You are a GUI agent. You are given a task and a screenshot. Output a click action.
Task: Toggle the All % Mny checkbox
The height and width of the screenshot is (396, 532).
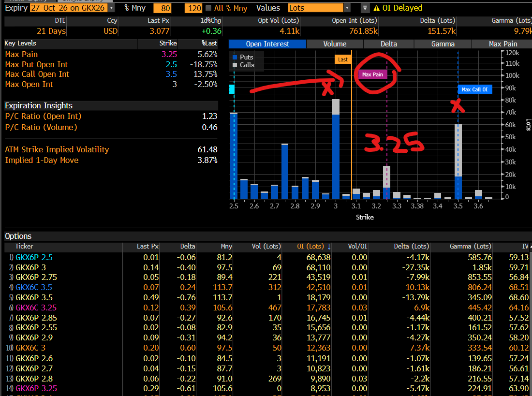coord(208,8)
